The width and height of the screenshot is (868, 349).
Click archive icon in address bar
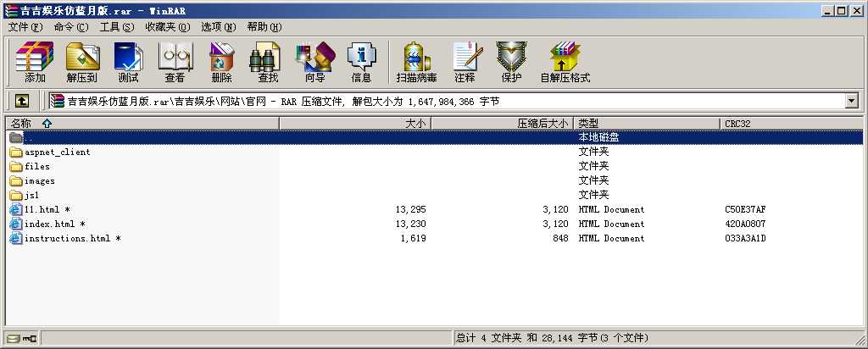(57, 101)
